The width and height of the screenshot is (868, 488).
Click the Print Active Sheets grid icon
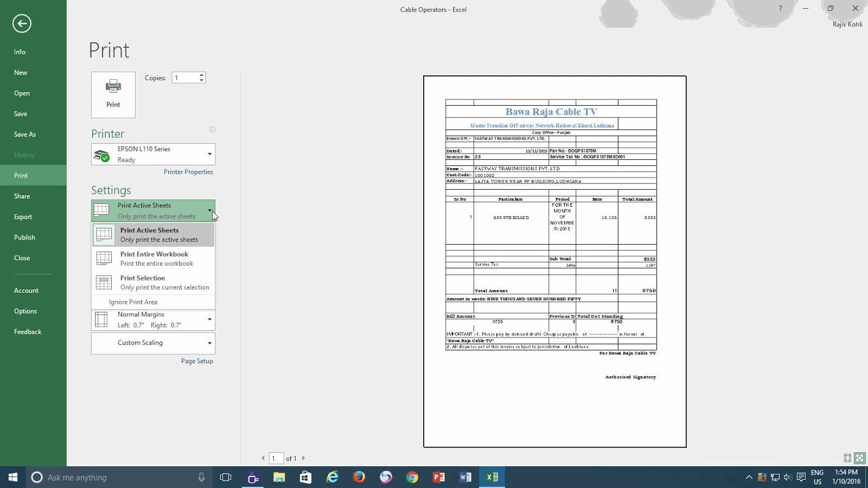[104, 235]
